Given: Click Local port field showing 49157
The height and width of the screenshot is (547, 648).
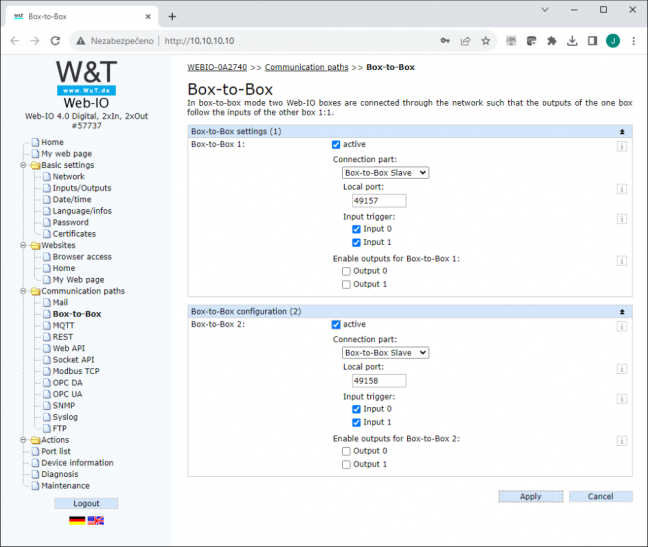Looking at the screenshot, I should (x=379, y=201).
